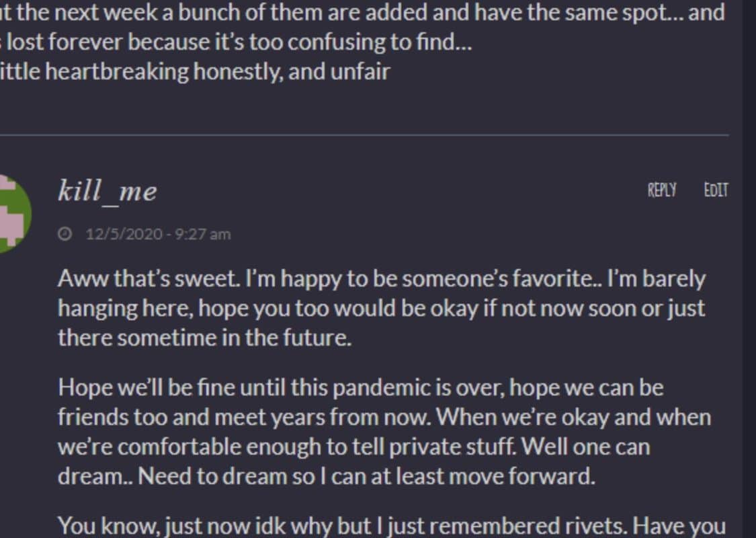
Task: Click the line starting 'friends too and meet years'
Action: point(384,417)
